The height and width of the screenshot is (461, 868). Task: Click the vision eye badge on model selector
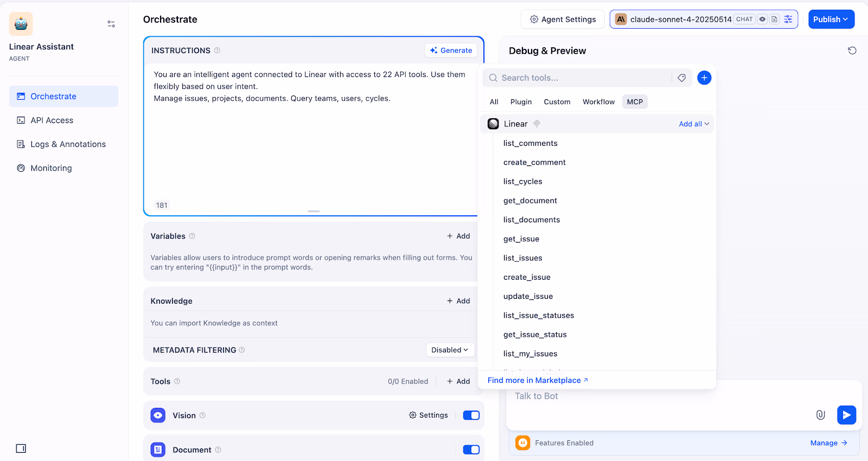click(x=762, y=19)
